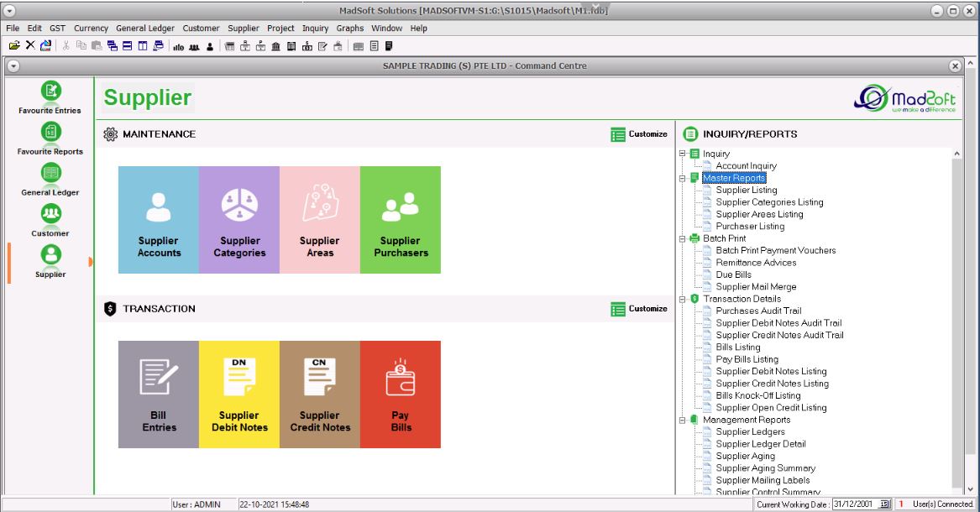980x512 pixels.
Task: Click the dollar banknote toolbar icon
Action: (x=307, y=46)
